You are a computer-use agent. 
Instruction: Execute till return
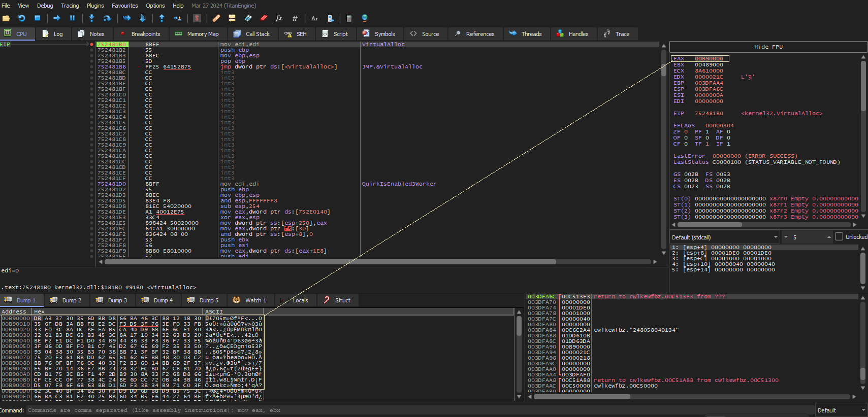point(162,18)
